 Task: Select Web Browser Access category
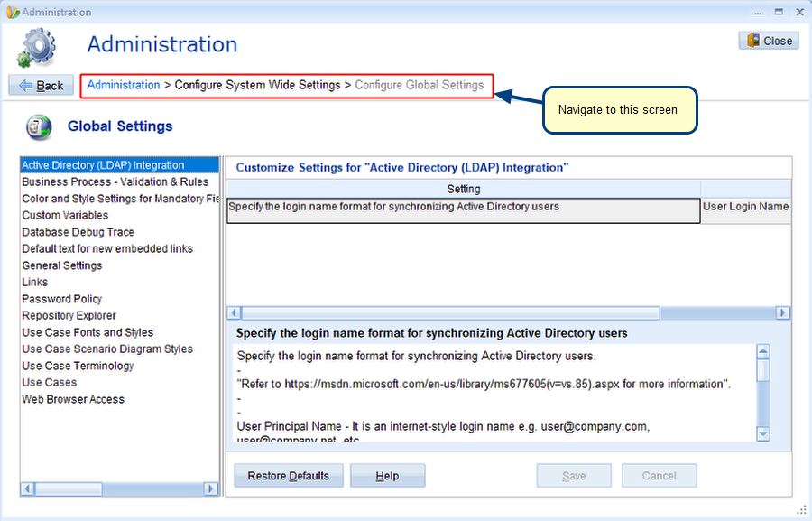73,399
